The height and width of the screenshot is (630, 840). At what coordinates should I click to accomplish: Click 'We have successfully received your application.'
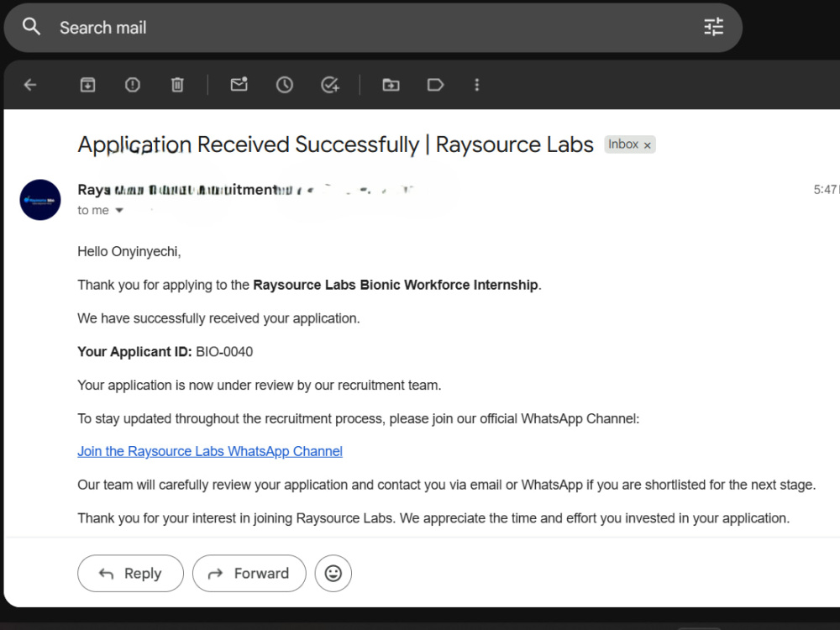tap(218, 318)
